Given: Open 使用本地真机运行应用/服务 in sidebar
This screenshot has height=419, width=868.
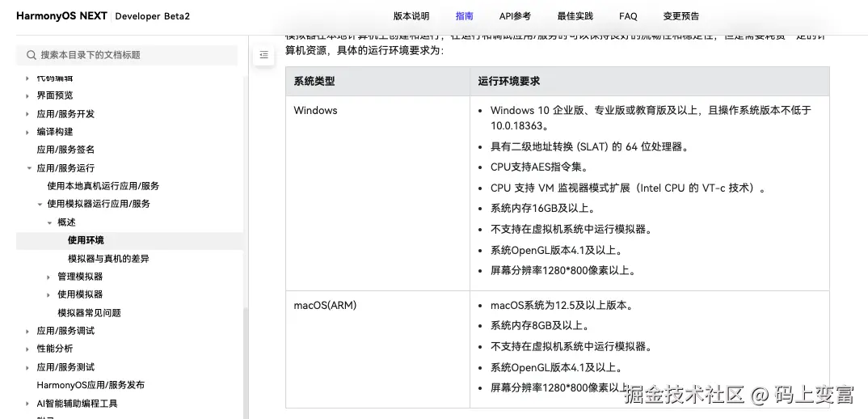Looking at the screenshot, I should 103,186.
